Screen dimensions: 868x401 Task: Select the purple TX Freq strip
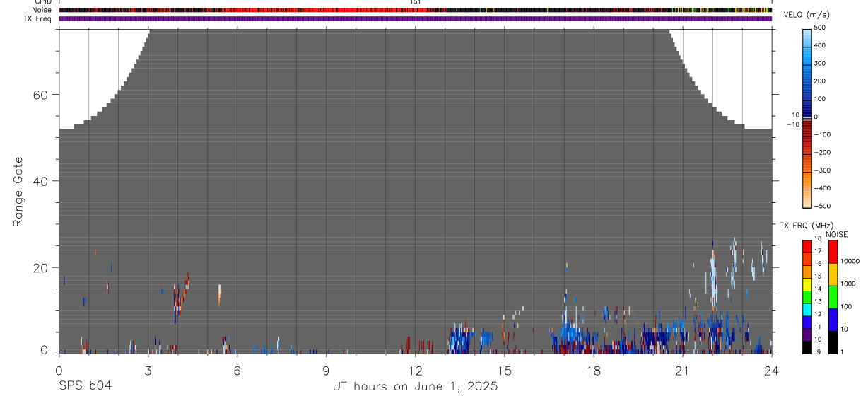coord(416,18)
